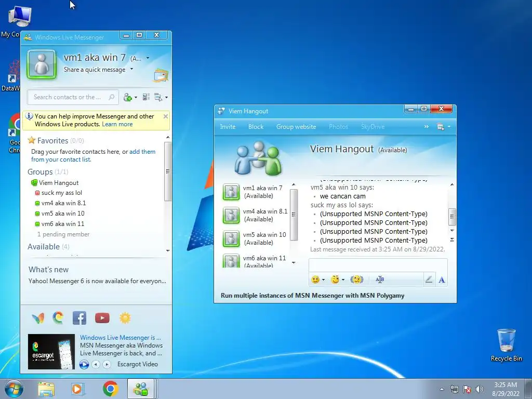The image size is (532, 399).
Task: Click the handwriting pen icon
Action: click(429, 280)
